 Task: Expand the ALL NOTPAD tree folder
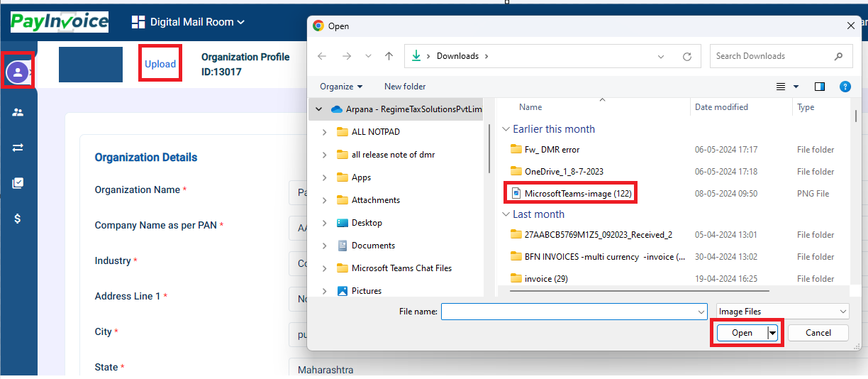coord(325,132)
